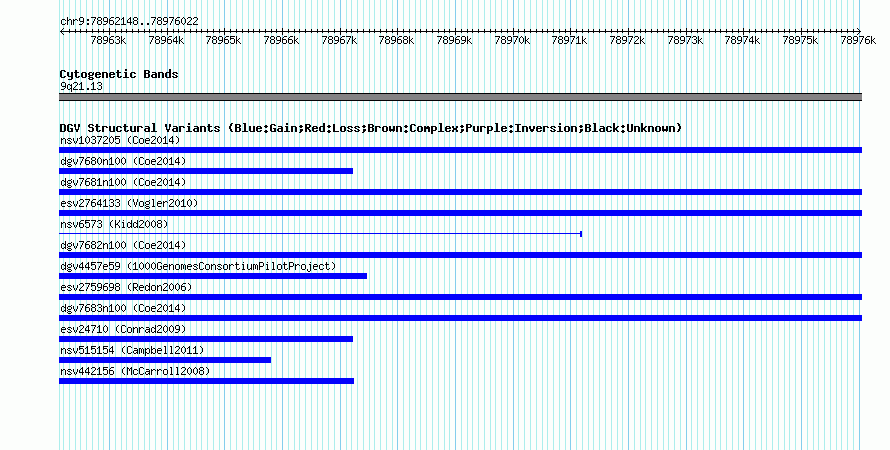The image size is (890, 450).
Task: Click the chr9:78962148..78976022 coordinate label
Action: point(129,22)
